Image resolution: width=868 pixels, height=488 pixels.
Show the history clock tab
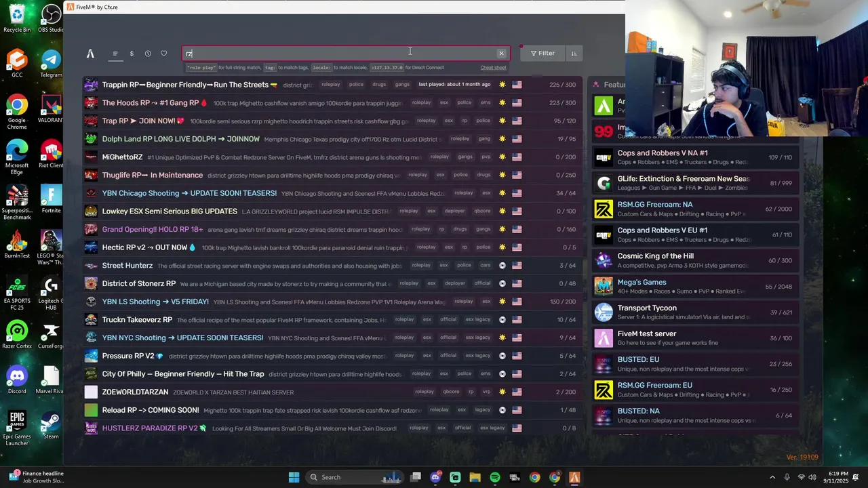[148, 54]
